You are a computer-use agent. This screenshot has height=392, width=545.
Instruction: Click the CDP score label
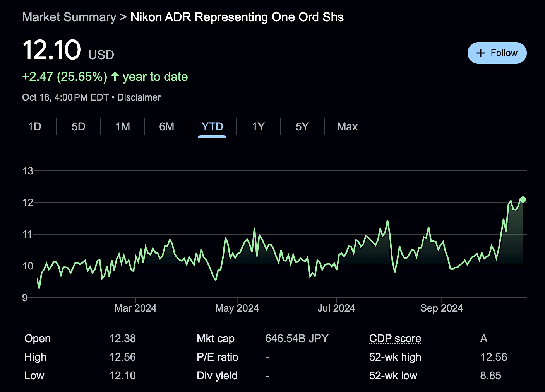[395, 339]
